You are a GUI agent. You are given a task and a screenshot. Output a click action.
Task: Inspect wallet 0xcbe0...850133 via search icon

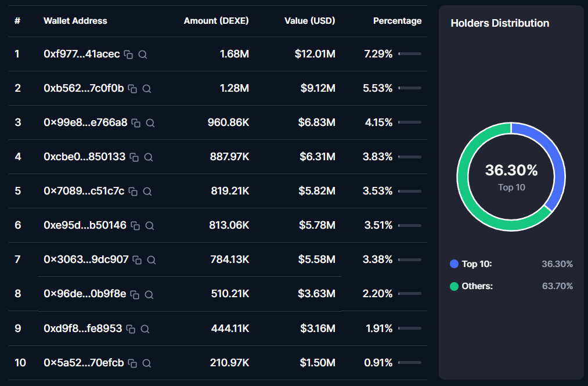point(149,157)
